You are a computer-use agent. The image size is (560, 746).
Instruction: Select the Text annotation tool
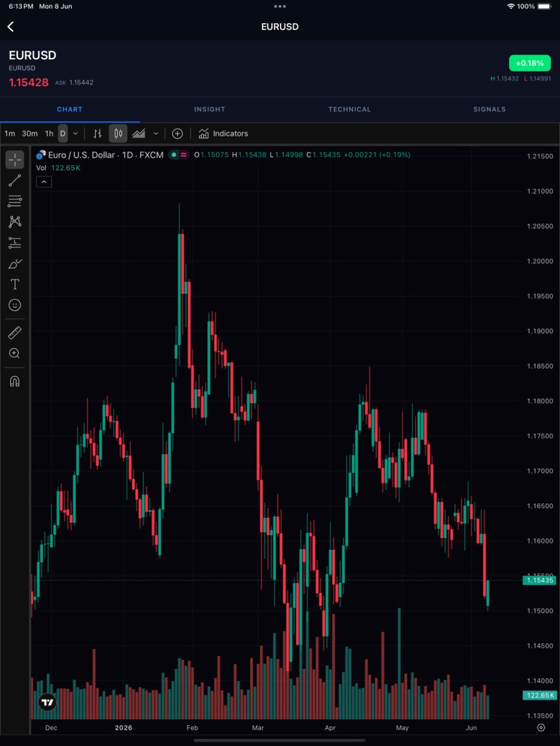pos(14,285)
